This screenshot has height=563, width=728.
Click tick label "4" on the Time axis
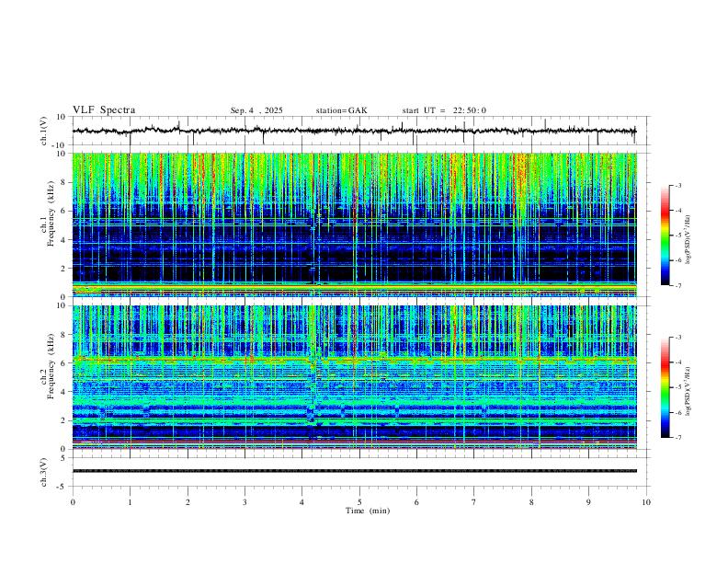302,502
